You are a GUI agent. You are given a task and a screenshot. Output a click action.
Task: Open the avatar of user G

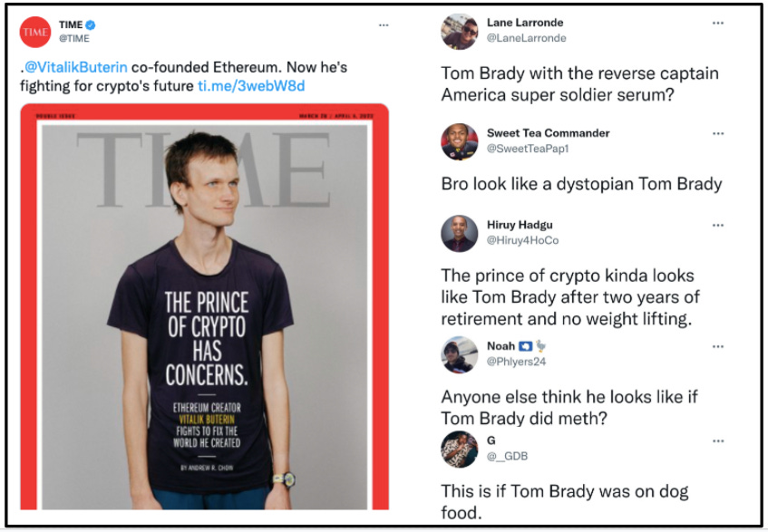tap(460, 450)
